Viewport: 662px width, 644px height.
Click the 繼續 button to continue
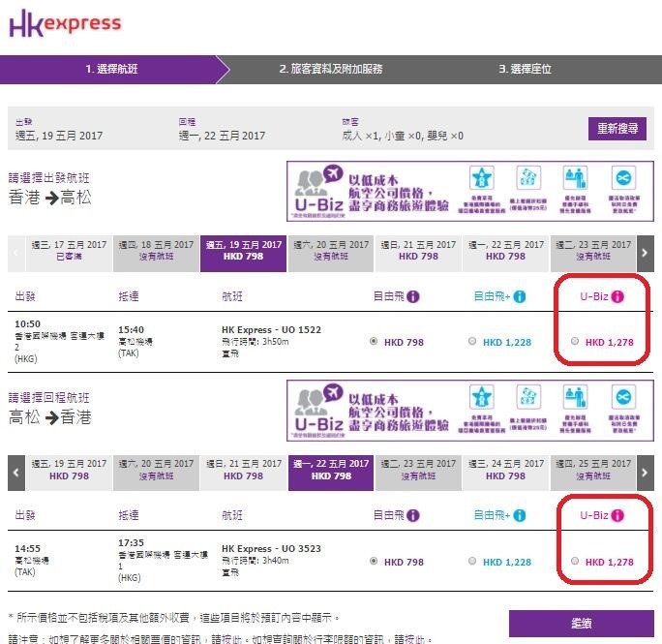[x=581, y=624]
